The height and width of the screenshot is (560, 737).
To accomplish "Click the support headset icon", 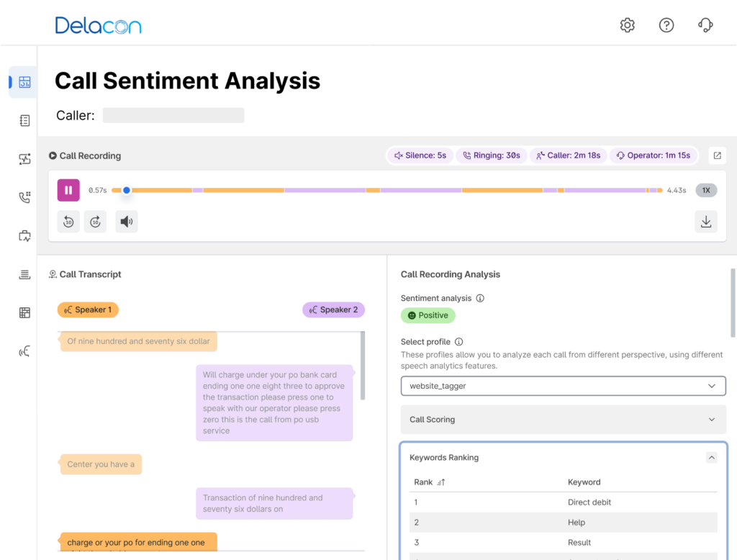I will tap(705, 25).
